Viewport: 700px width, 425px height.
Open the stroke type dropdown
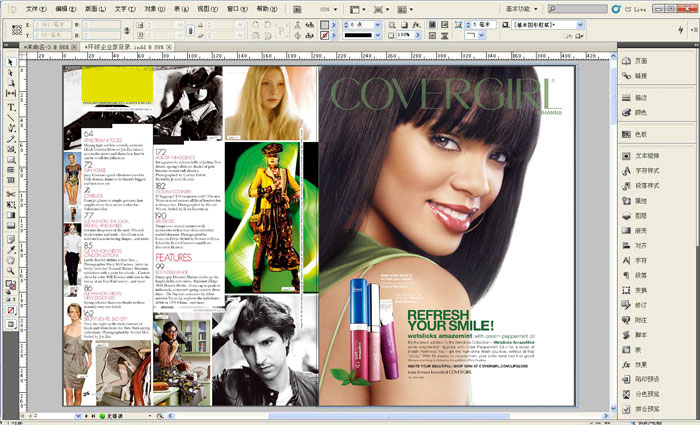tap(378, 35)
